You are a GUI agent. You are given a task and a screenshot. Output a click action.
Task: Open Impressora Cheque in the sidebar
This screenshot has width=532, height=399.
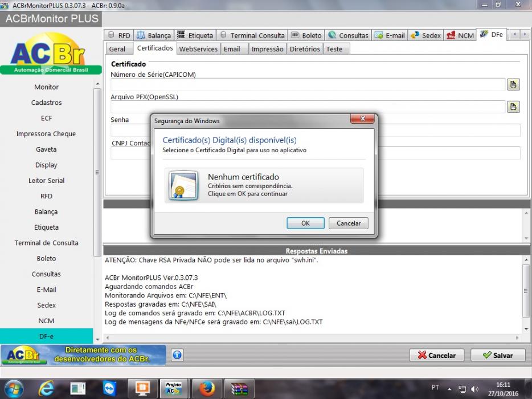click(x=47, y=134)
